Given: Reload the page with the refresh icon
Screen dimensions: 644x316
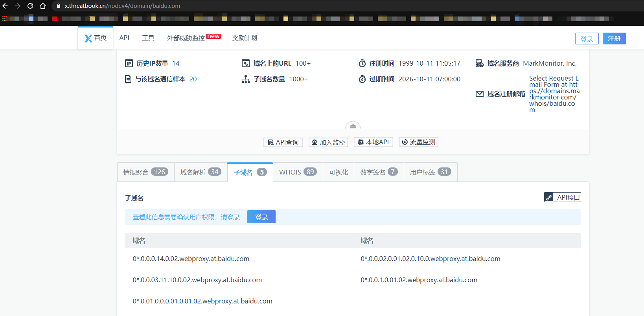Looking at the screenshot, I should (x=30, y=6).
